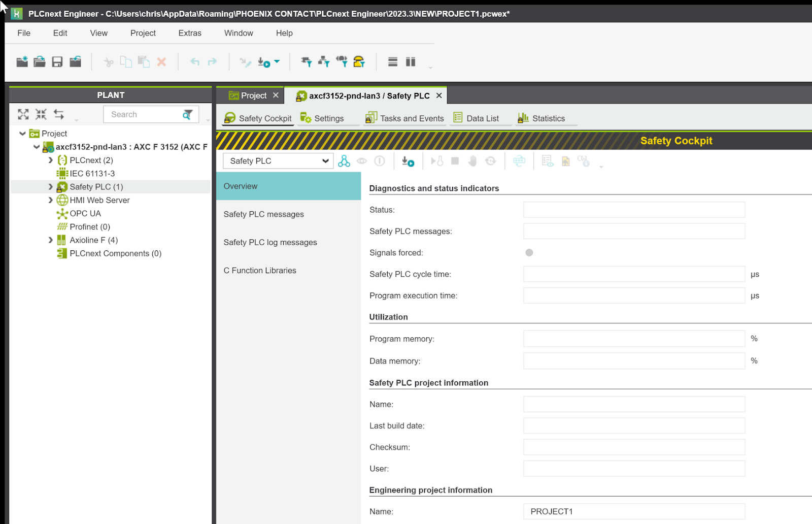Click the Open Project folder icon
The height and width of the screenshot is (524, 812).
click(x=40, y=62)
